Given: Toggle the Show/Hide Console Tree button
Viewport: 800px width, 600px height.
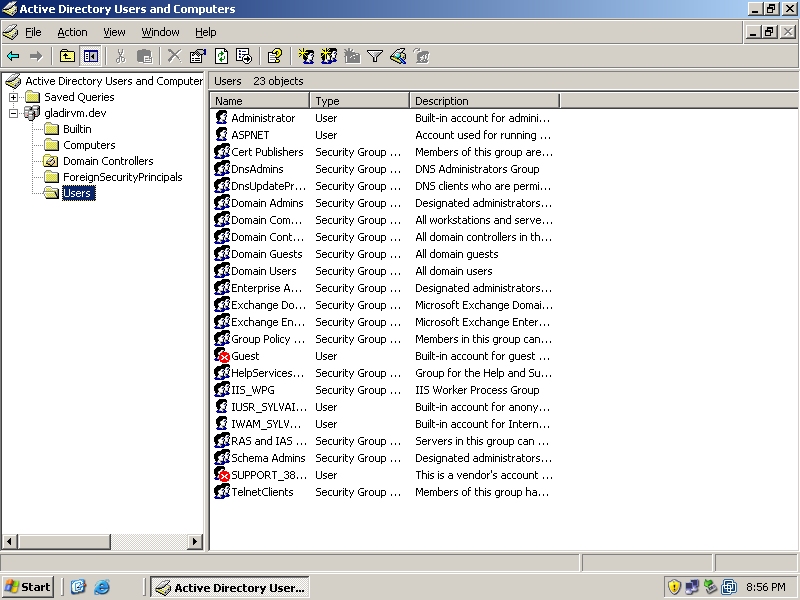Looking at the screenshot, I should pos(91,56).
